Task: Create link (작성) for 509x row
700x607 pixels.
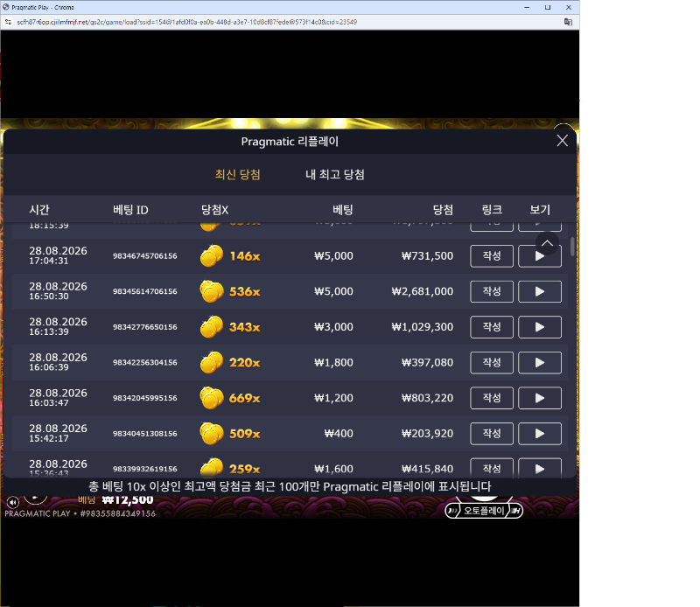Action: click(492, 433)
